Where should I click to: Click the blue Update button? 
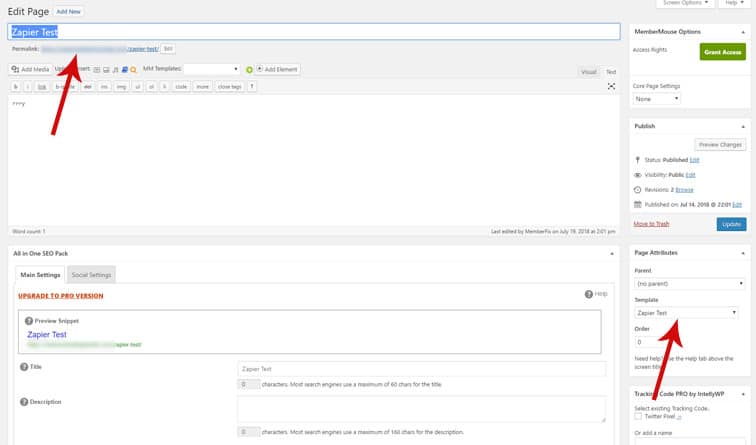click(731, 224)
